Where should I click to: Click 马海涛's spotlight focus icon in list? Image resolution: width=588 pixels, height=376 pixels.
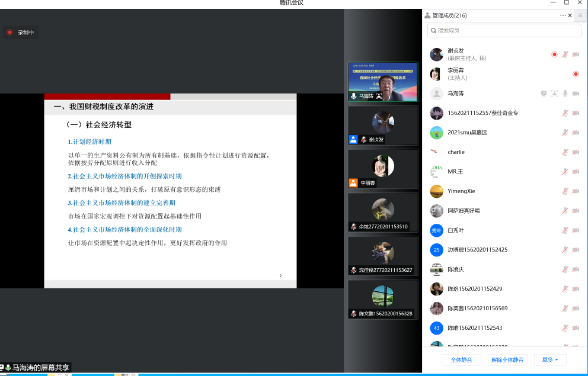click(554, 94)
